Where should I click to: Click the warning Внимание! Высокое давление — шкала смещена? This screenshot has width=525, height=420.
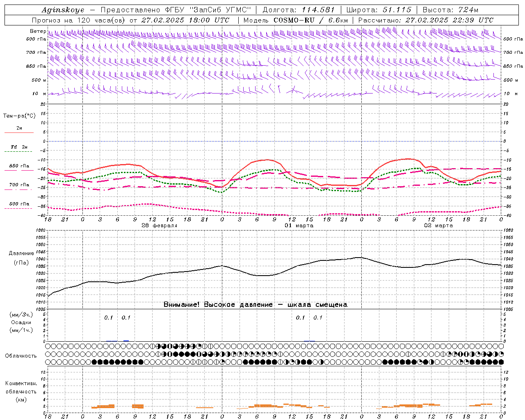[x=256, y=305]
